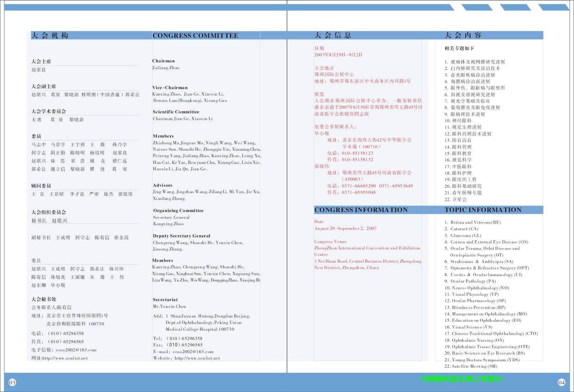574x392 pixels.
Task: Click the page number 04 circle
Action: coord(562,382)
